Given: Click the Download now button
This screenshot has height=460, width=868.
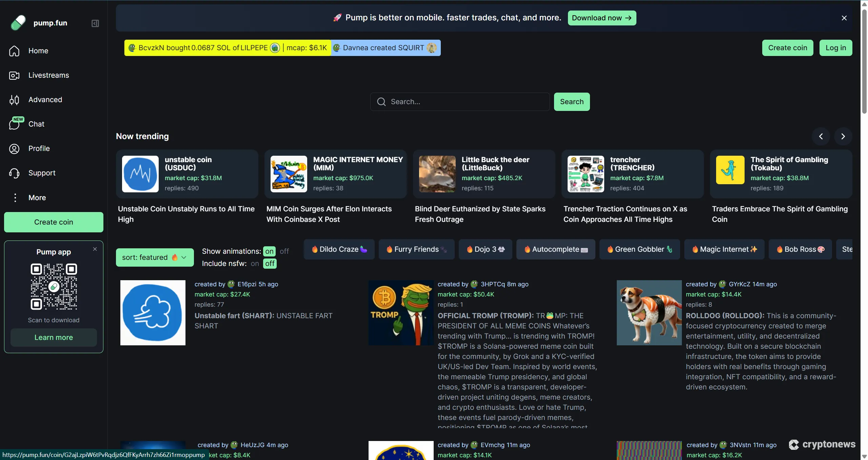Looking at the screenshot, I should coord(602,18).
